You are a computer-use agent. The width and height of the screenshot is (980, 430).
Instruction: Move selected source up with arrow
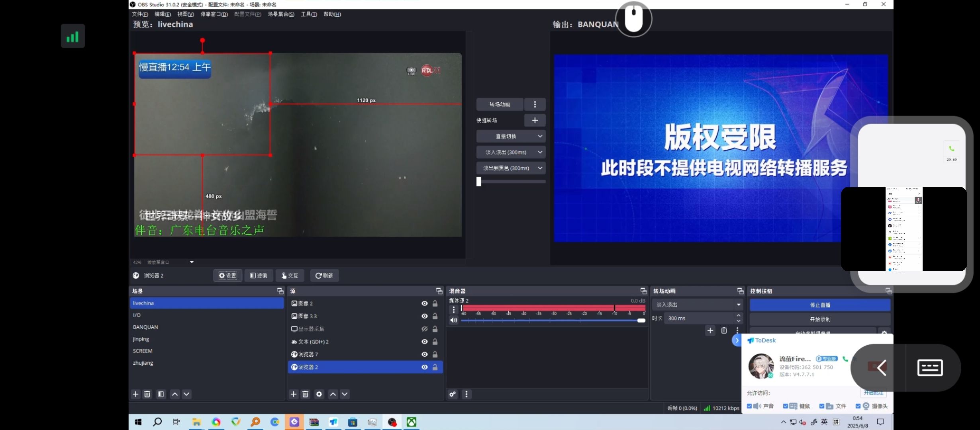point(333,394)
